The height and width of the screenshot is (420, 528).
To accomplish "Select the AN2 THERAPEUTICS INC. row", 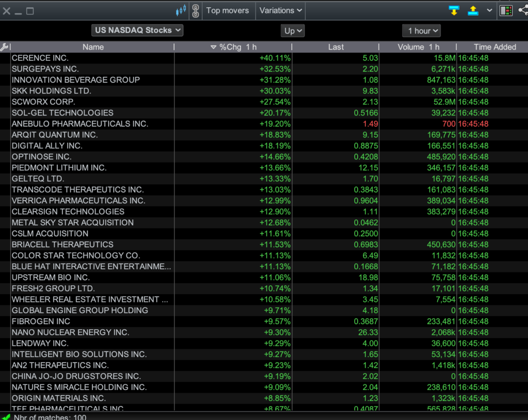I will click(264, 365).
